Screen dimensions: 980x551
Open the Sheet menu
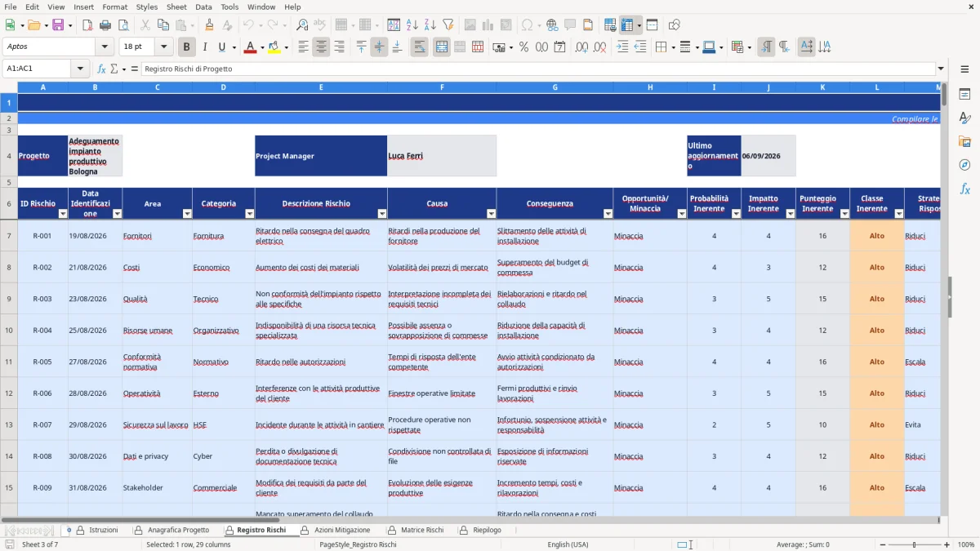tap(176, 7)
